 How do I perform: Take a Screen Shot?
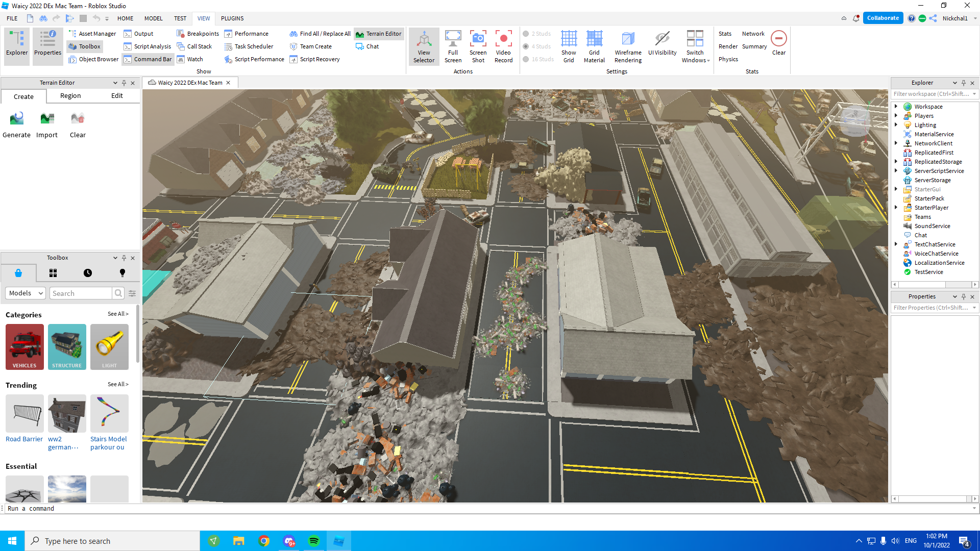coord(478,46)
